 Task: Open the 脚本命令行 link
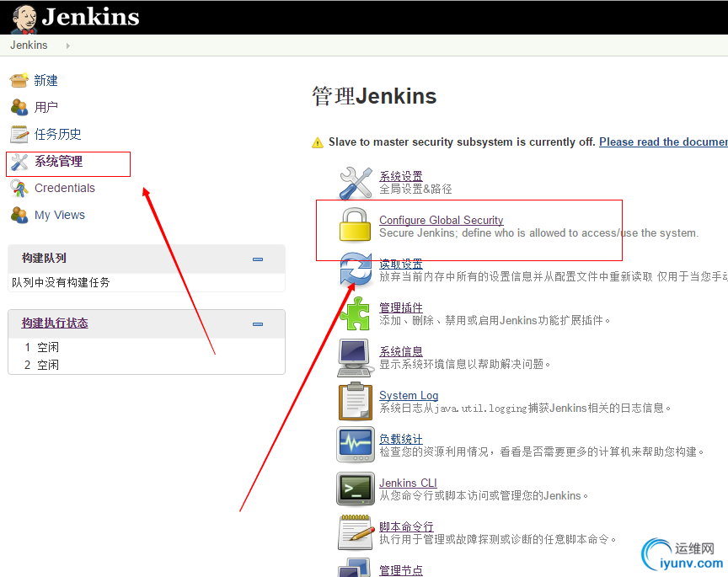coord(406,526)
